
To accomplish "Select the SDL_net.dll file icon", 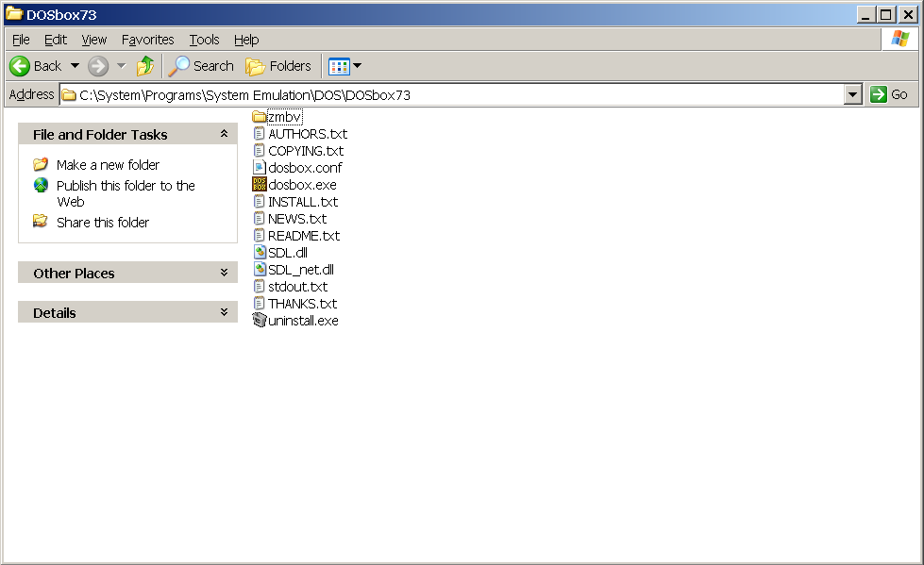I will [x=260, y=269].
